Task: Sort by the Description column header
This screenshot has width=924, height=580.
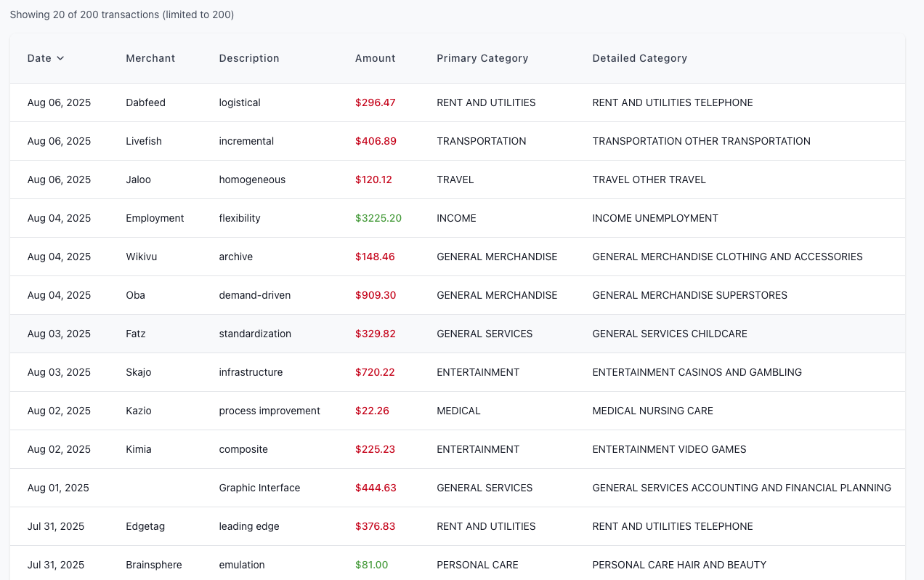Action: click(x=249, y=58)
